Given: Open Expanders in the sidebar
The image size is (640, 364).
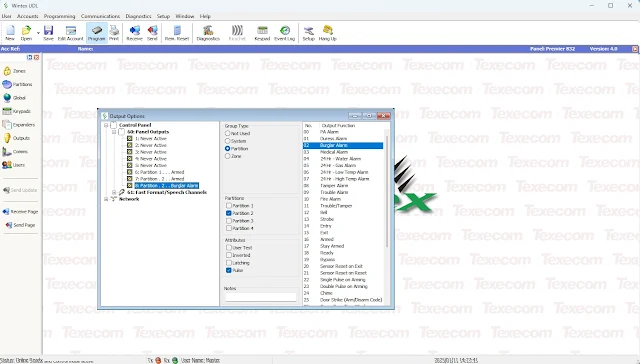Looking at the screenshot, I should pyautogui.click(x=18, y=125).
